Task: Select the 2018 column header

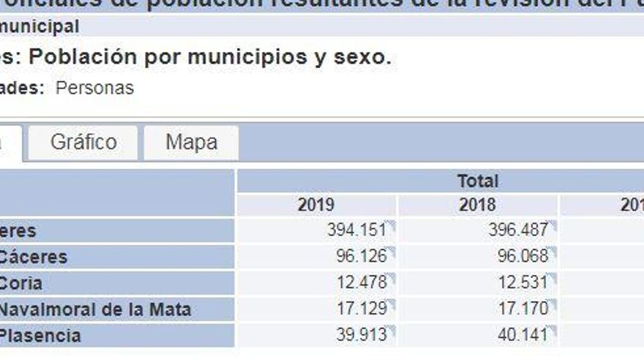Action: (x=477, y=205)
